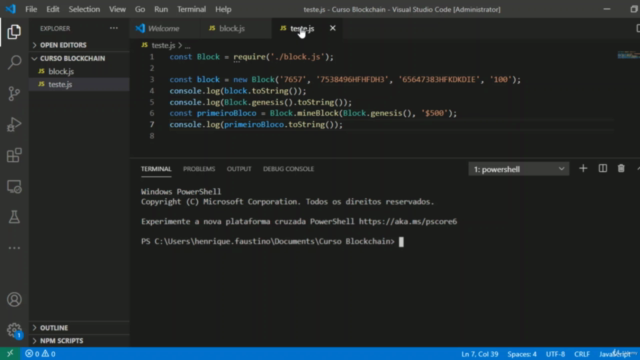The height and width of the screenshot is (360, 640).
Task: Open the Selection menu
Action: click(84, 9)
